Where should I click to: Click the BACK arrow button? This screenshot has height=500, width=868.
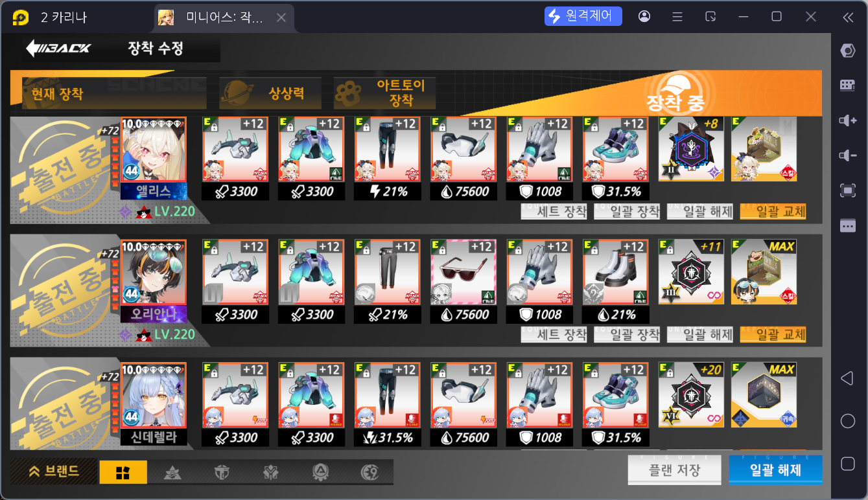(58, 49)
